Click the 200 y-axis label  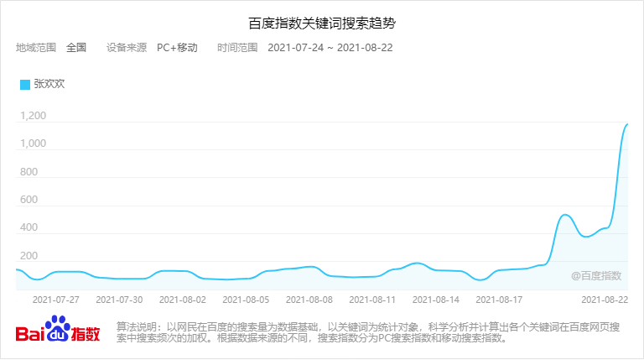pyautogui.click(x=29, y=256)
